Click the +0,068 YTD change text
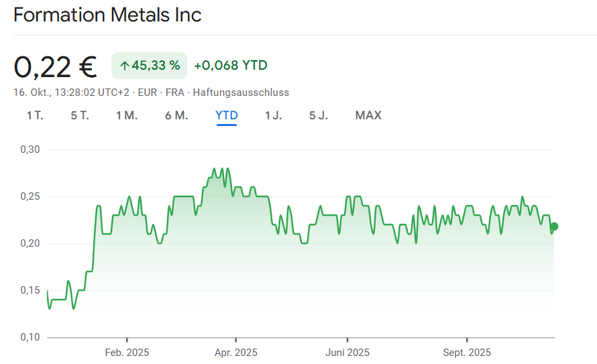Viewport: 597px width, 364px height. click(231, 65)
